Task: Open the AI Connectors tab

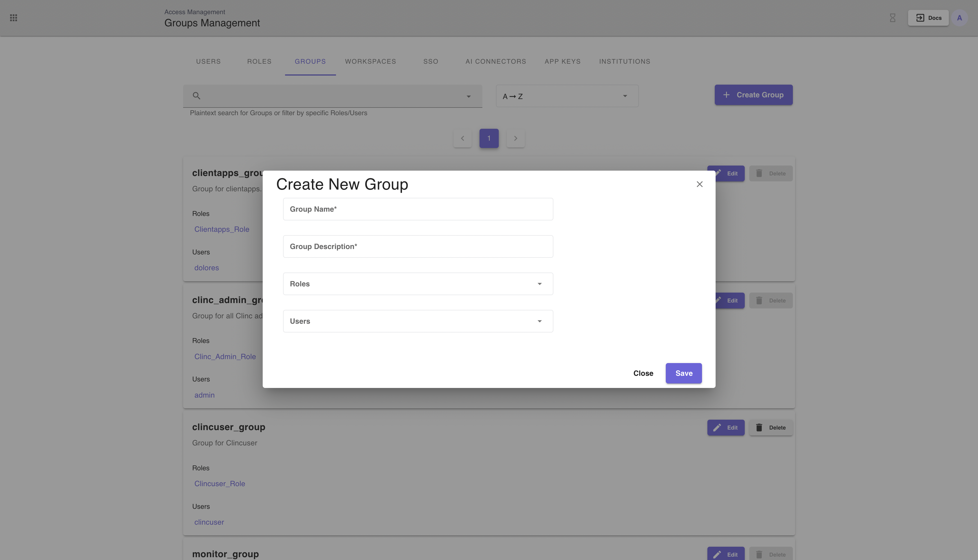Action: [496, 61]
